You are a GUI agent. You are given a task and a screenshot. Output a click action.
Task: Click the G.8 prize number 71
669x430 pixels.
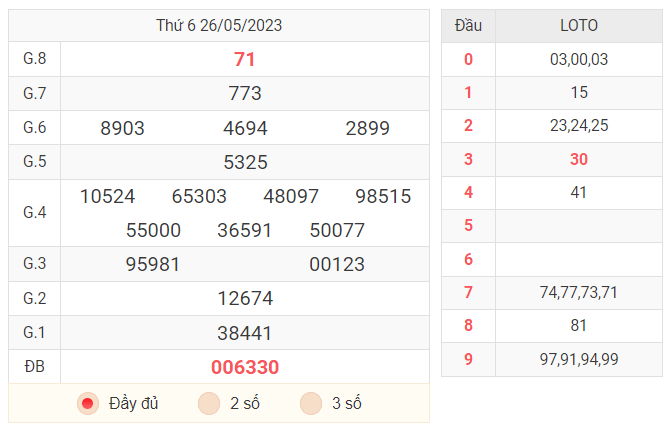click(244, 59)
